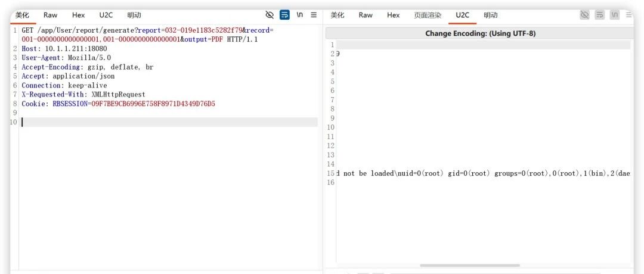644x274 pixels.
Task: Open request pane hamburger menu
Action: point(314,15)
